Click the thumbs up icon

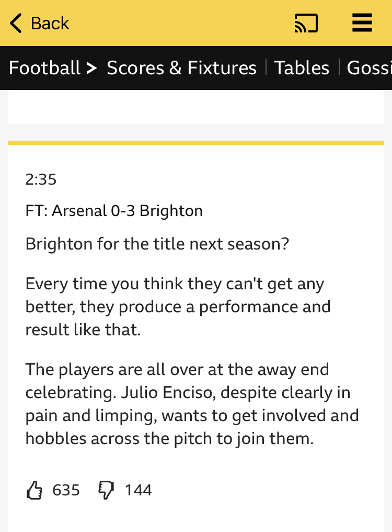(x=34, y=490)
